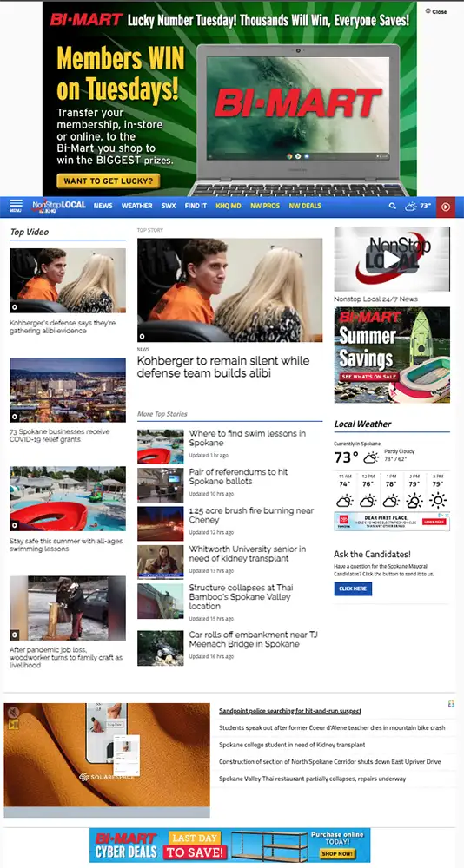This screenshot has height=868, width=464.
Task: Open the partly cloudy weather icon in navbar
Action: pyautogui.click(x=411, y=206)
